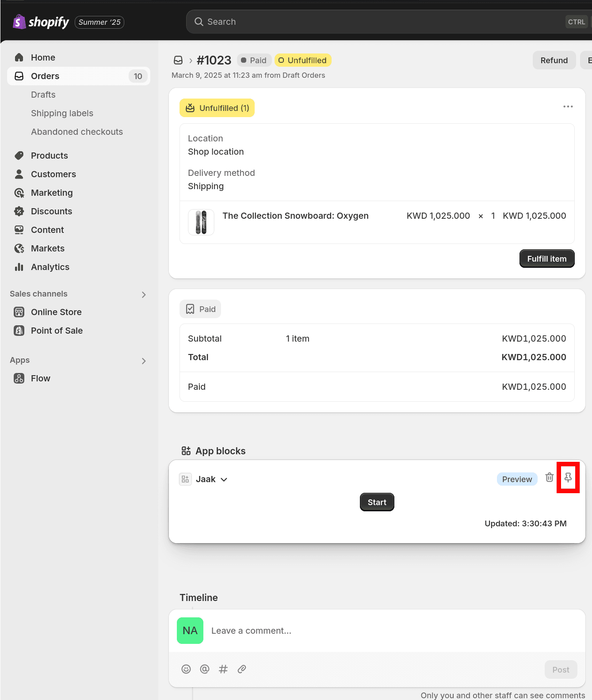Screen dimensions: 592x700
Task: Click the Flow app icon
Action: [x=19, y=378]
